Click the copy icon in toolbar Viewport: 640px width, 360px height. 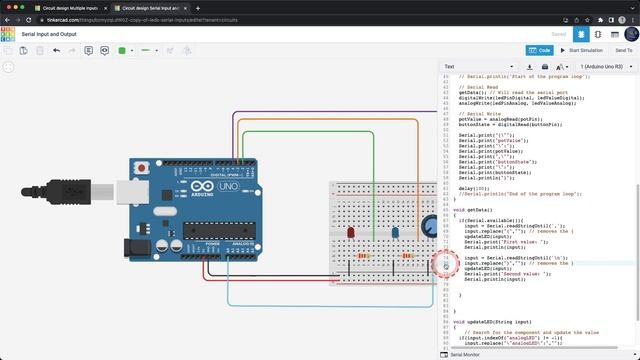(x=8, y=51)
